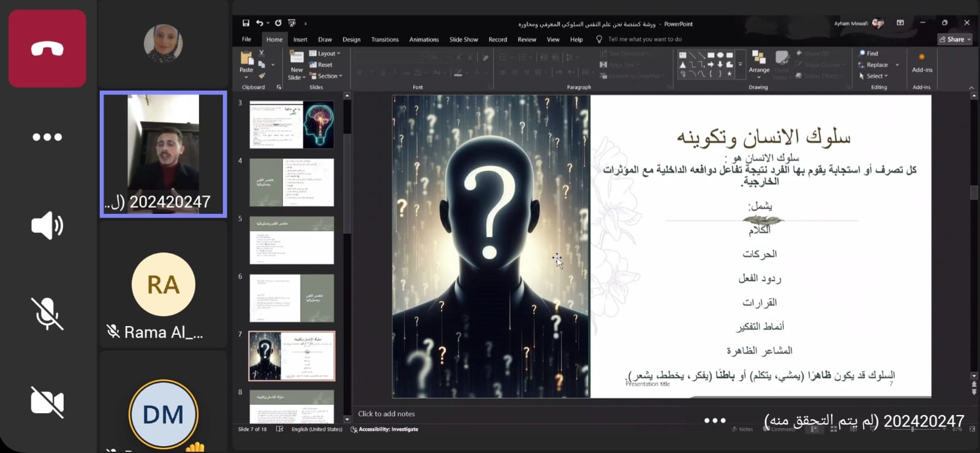Select slide 4 thumbnail in the panel
Viewport: 980px width, 453px height.
click(x=292, y=182)
